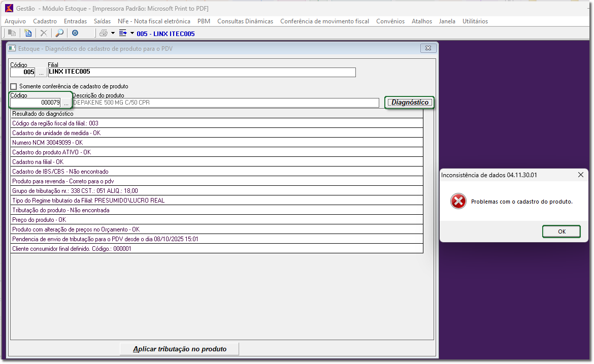This screenshot has width=594, height=364.
Task: Click the blue power button icon
Action: [75, 33]
